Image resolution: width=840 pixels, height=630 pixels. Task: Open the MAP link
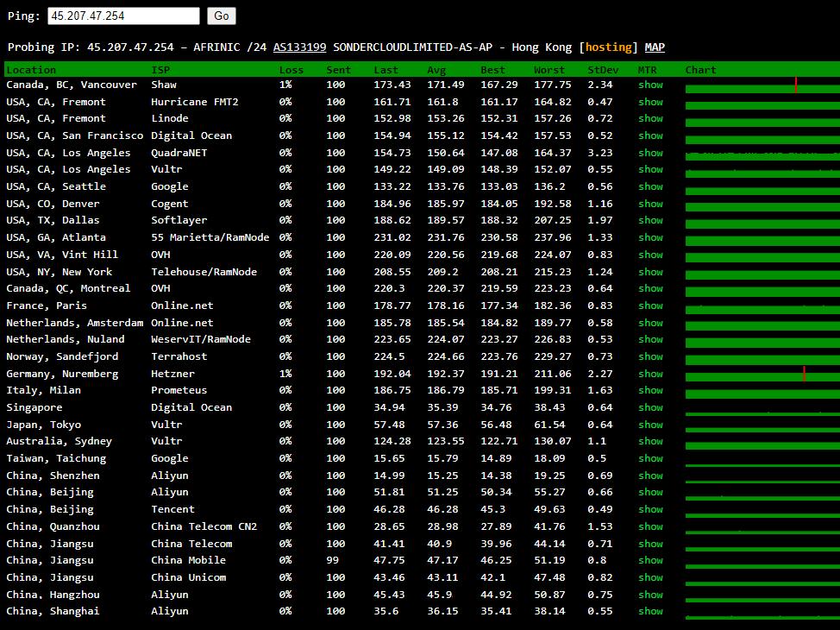pos(655,47)
